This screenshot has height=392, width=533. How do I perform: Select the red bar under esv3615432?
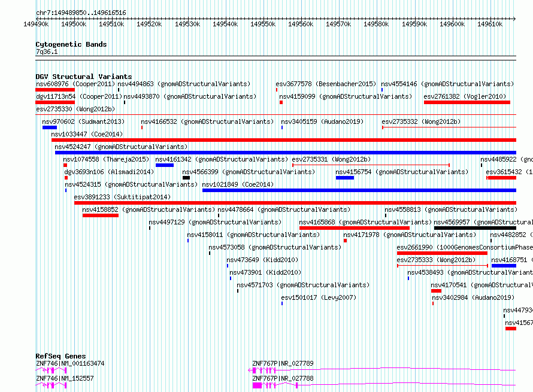point(501,178)
